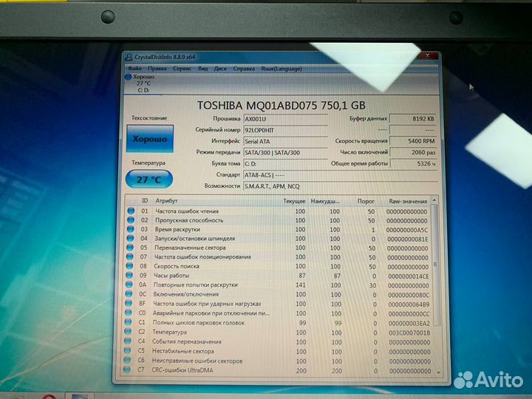Open the Вид menu
Viewport: 532px width, 399px height.
coord(203,69)
